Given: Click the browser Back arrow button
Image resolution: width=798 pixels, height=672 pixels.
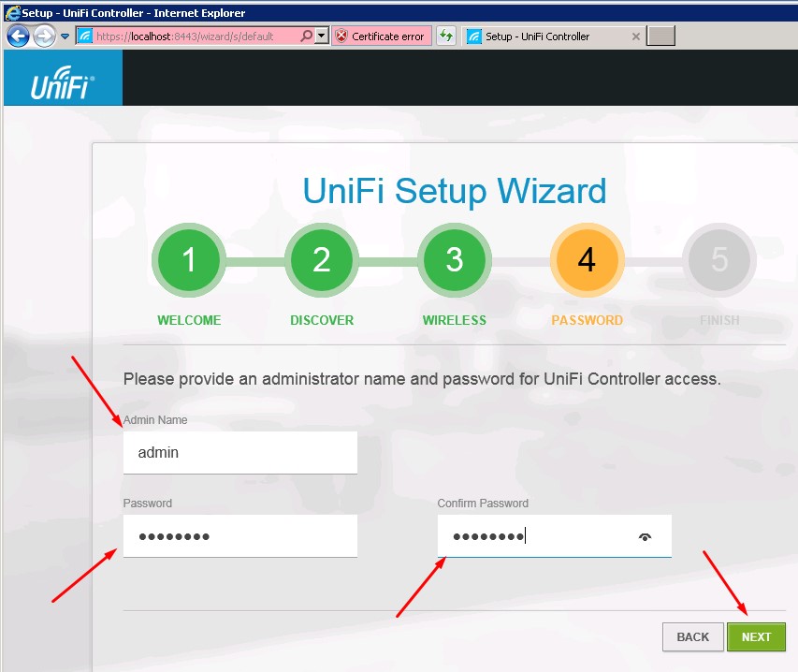Looking at the screenshot, I should point(19,37).
